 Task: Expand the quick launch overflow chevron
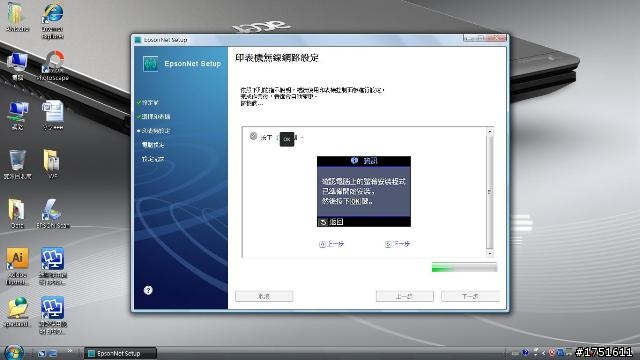(x=69, y=351)
